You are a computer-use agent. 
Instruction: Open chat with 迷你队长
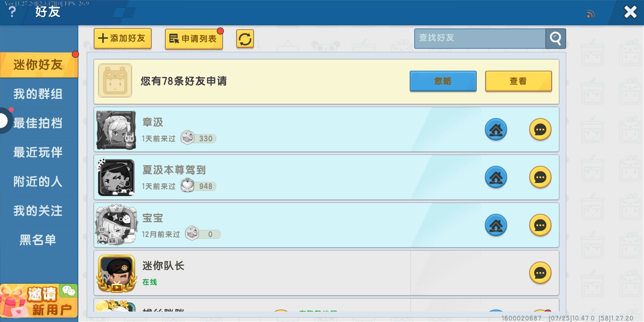(x=540, y=273)
